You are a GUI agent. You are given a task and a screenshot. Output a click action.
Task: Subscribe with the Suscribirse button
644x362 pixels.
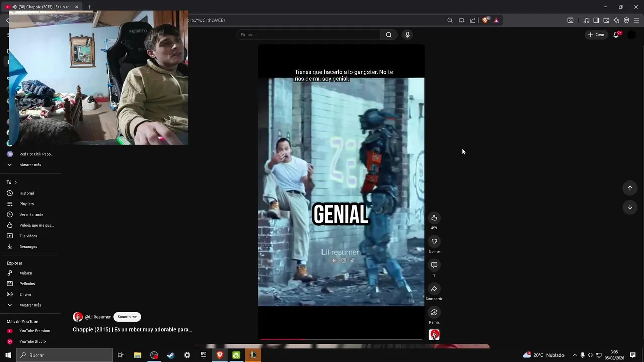(x=127, y=317)
